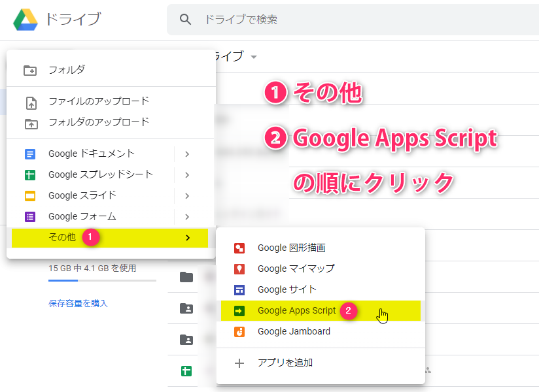This screenshot has width=539, height=392.
Task: Click the 15 GB 中 4.1 GB を使用 text
Action: 92,268
